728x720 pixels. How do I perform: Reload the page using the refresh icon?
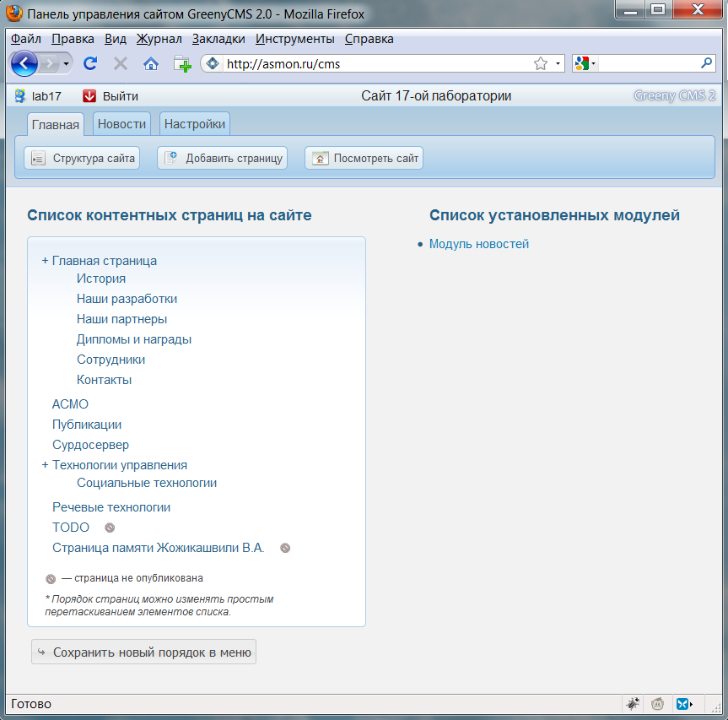(89, 62)
